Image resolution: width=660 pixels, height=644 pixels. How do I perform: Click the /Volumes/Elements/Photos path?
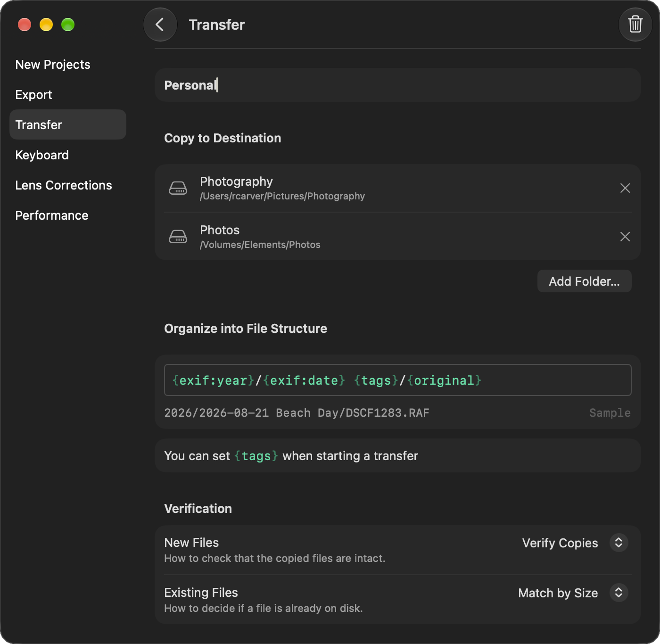(x=260, y=245)
